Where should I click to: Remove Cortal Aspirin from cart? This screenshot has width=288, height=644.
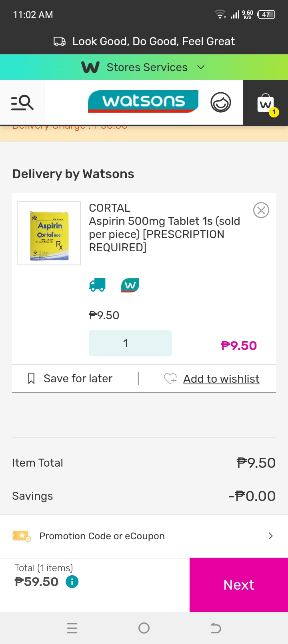(261, 210)
